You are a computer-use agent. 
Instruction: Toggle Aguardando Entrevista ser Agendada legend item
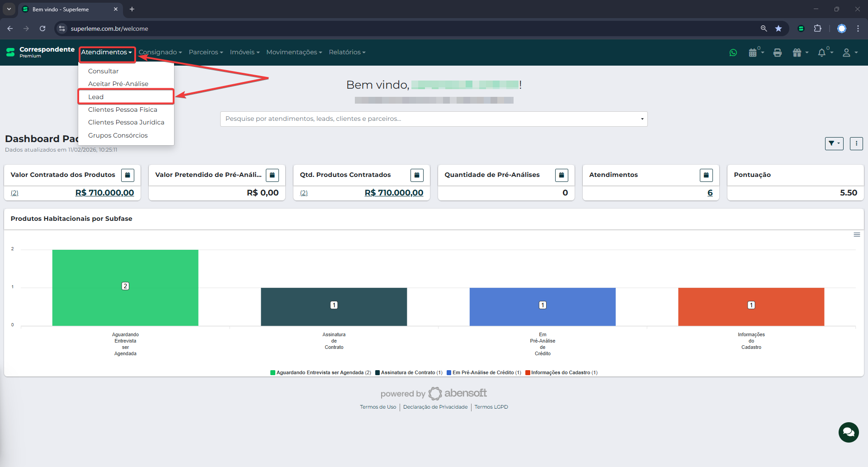(x=321, y=372)
